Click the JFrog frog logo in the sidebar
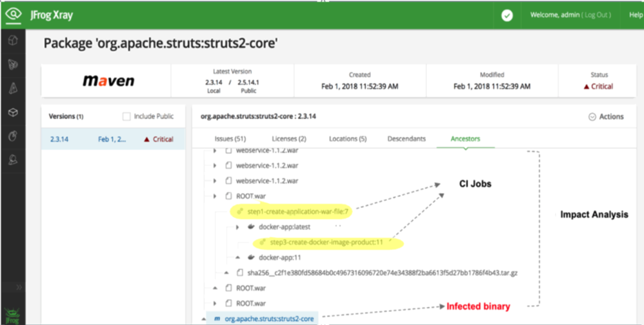The height and width of the screenshot is (325, 644). click(12, 315)
